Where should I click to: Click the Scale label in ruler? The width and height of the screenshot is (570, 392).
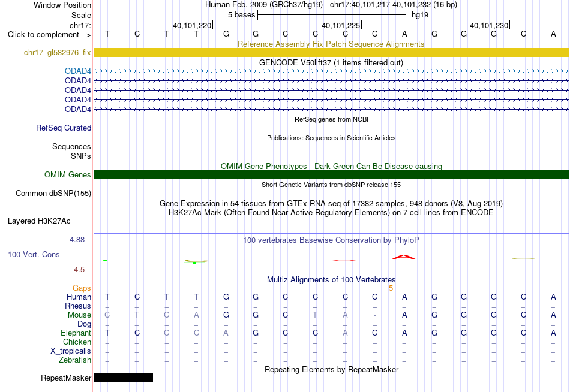click(x=82, y=15)
